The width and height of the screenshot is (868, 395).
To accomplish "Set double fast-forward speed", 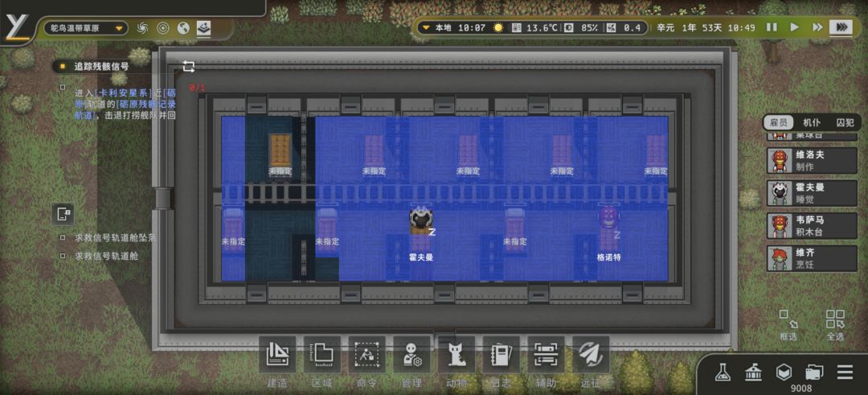I will pos(817,27).
